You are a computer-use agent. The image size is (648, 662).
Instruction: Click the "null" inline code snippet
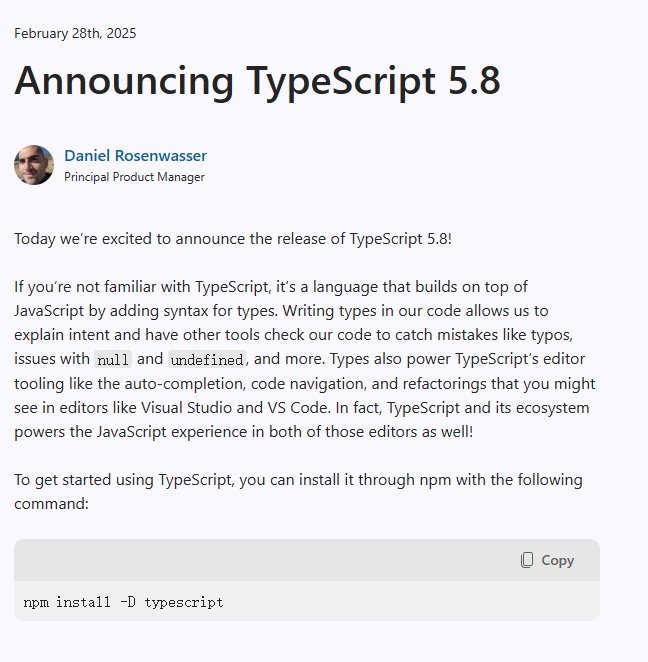click(x=112, y=360)
